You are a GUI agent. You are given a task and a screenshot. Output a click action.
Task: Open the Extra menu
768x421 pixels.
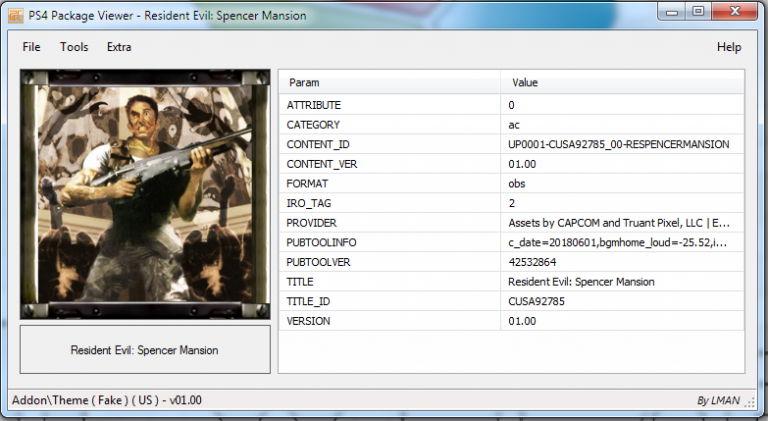pos(119,47)
